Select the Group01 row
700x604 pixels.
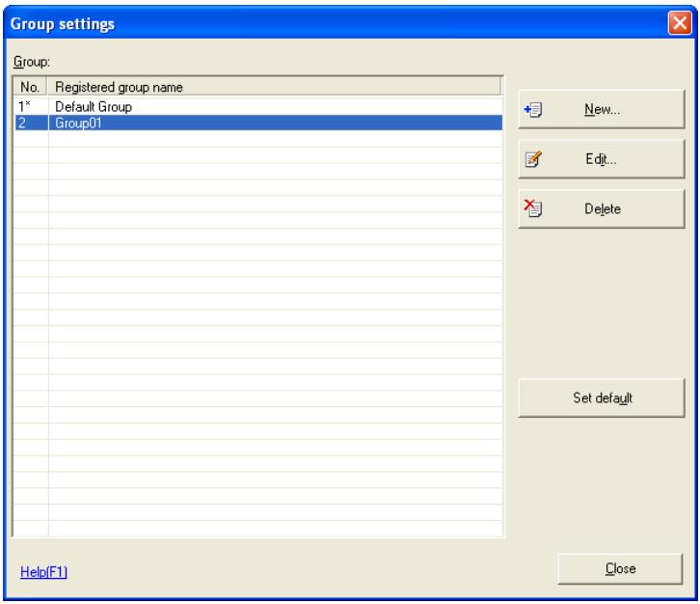(x=258, y=123)
